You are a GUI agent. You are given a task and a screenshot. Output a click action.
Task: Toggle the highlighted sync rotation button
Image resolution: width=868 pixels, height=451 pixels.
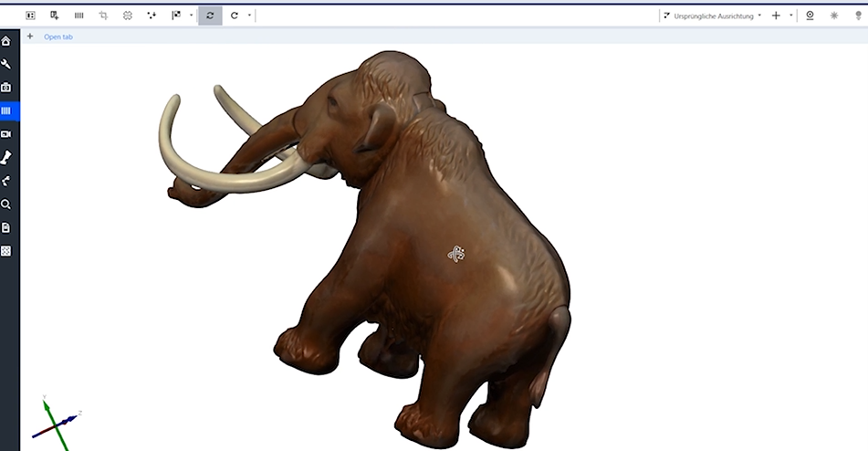click(x=210, y=16)
